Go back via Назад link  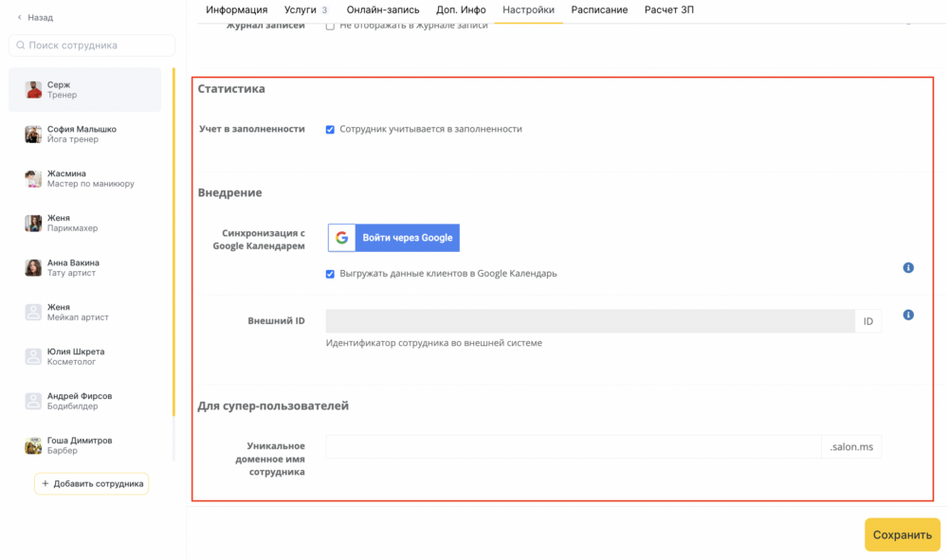tap(35, 17)
